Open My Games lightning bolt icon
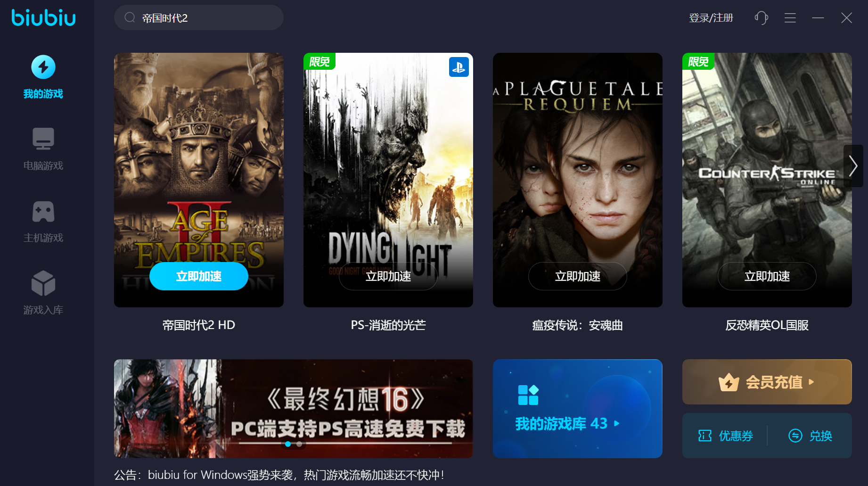Screen dimensions: 868x486 pos(43,67)
